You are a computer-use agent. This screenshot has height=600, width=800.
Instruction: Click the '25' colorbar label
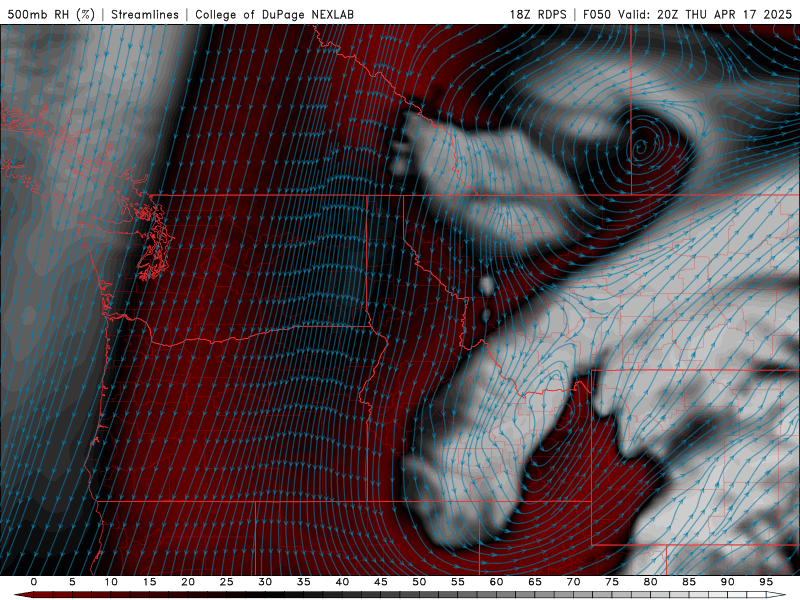(227, 582)
